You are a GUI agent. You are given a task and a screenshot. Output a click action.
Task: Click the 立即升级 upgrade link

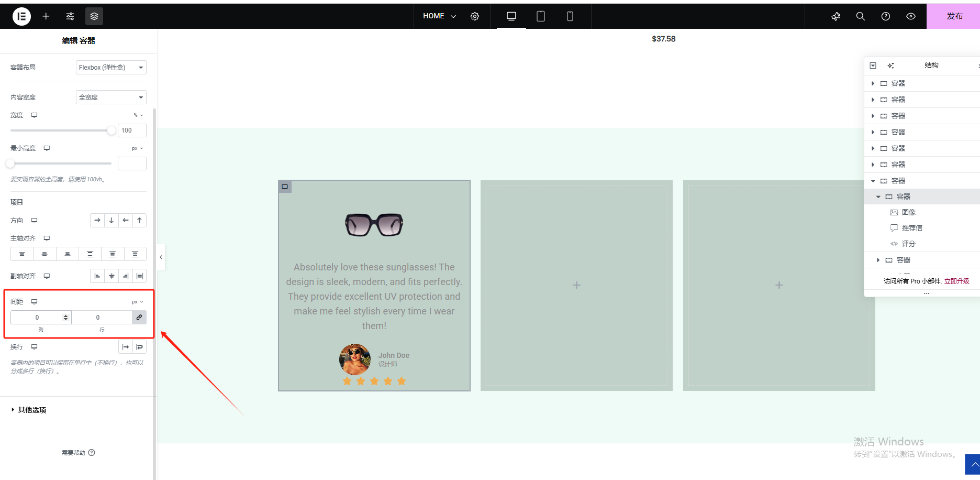[x=956, y=281]
